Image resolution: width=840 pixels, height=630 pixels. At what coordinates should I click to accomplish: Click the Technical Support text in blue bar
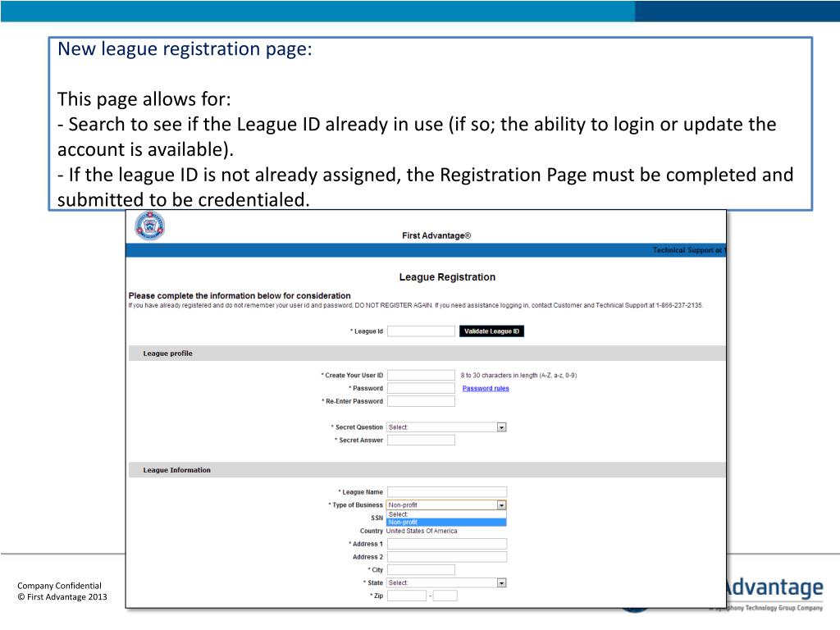(x=688, y=250)
